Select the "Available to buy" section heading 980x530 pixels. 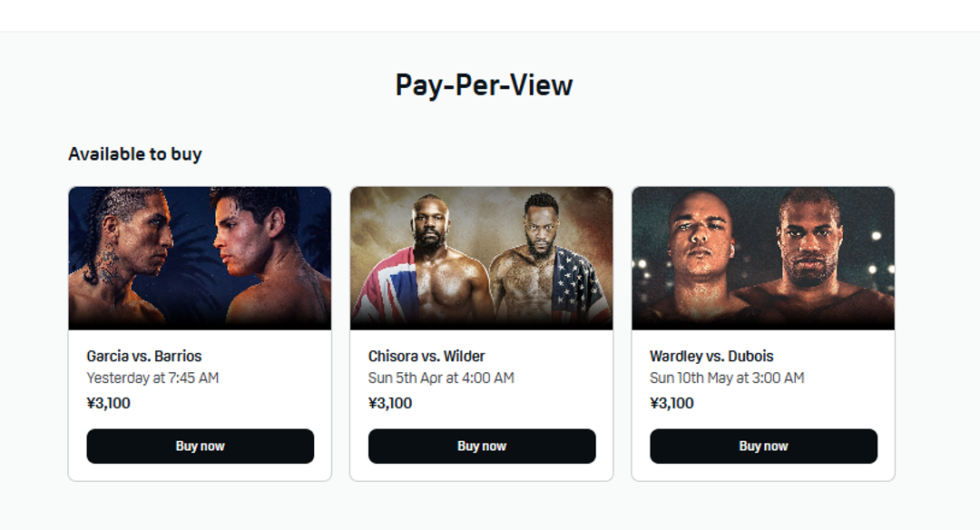coord(135,154)
